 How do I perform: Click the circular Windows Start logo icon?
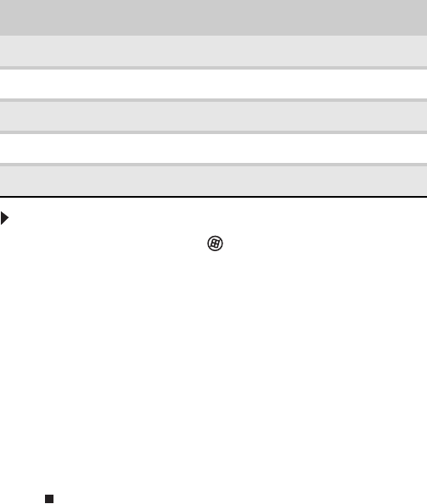pos(215,244)
